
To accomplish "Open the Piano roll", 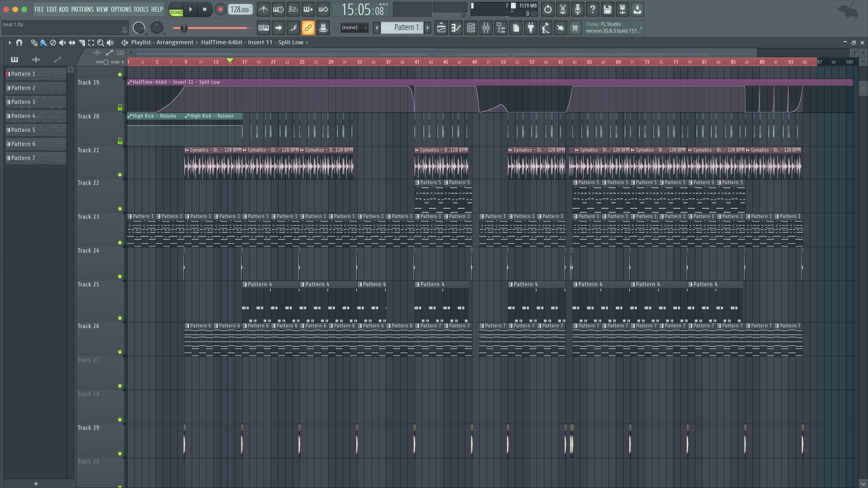I will 456,28.
